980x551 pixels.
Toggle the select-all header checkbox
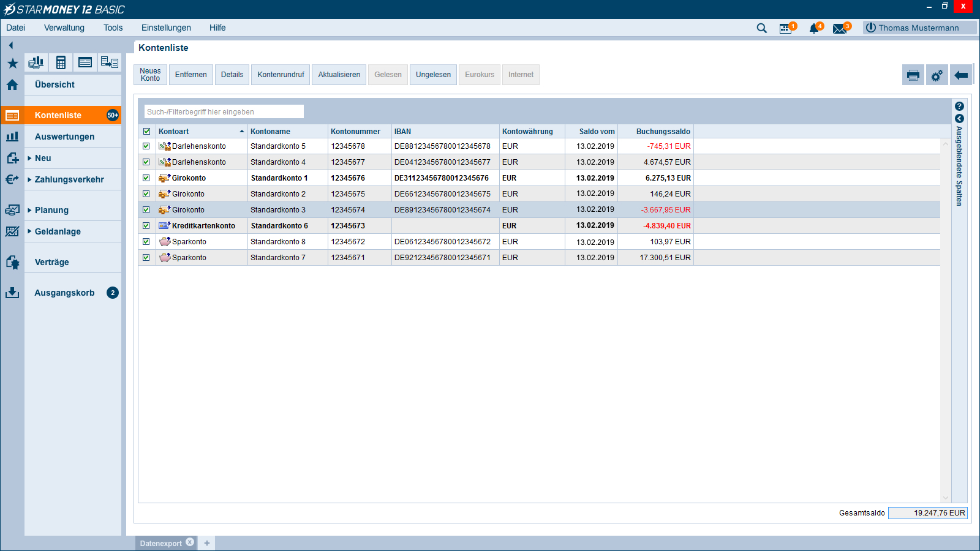coord(146,132)
